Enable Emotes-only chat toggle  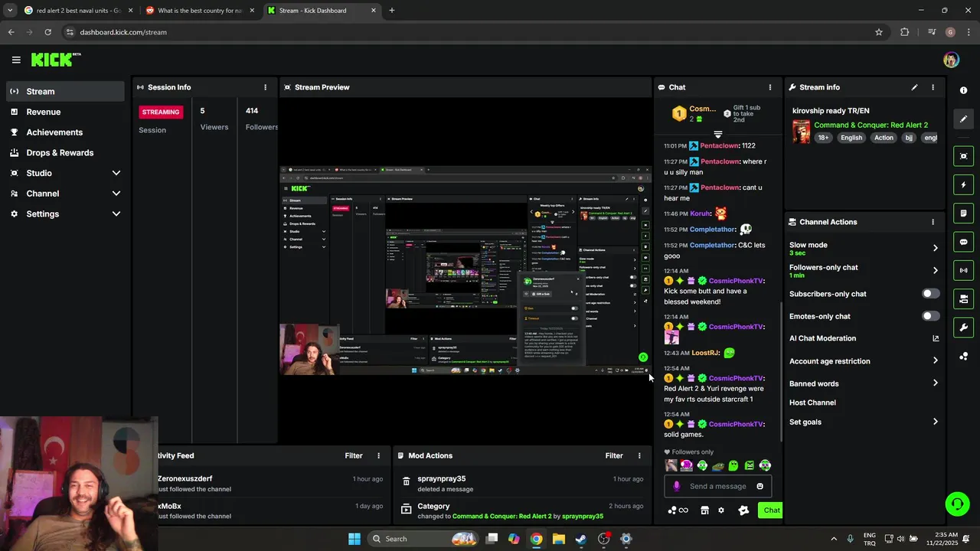(x=930, y=316)
